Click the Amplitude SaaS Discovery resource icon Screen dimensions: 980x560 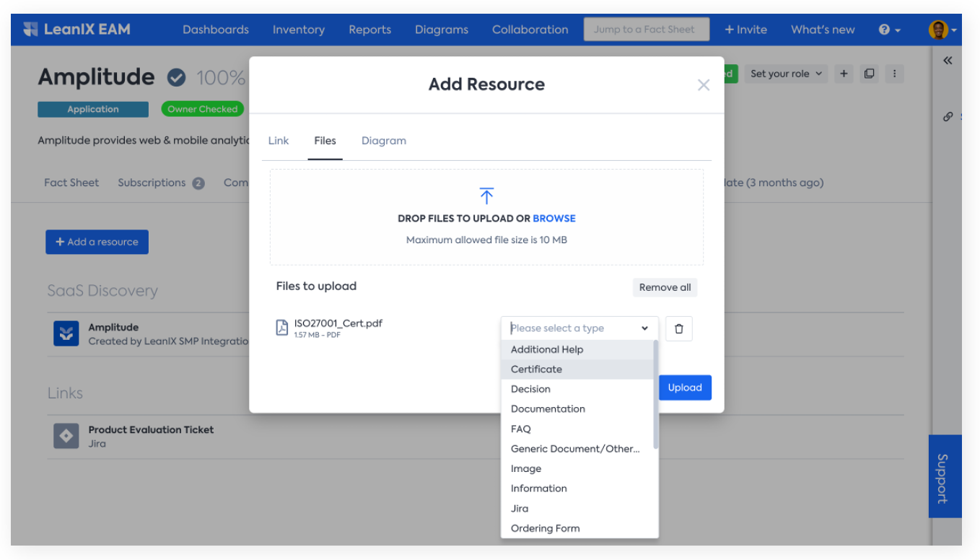[66, 333]
